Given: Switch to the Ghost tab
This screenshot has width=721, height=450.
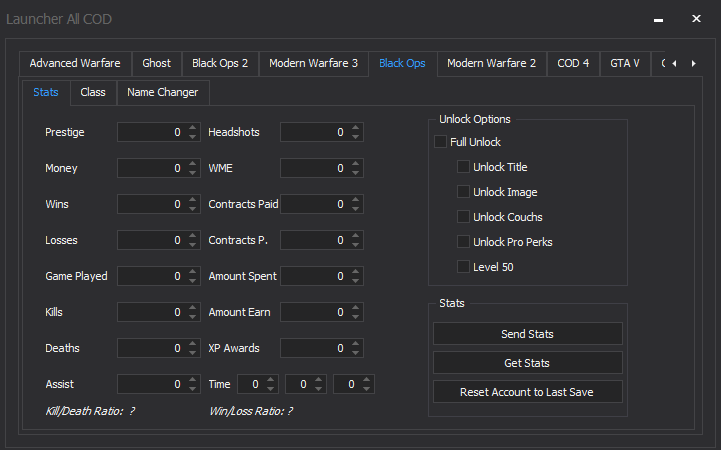Looking at the screenshot, I should 156,63.
